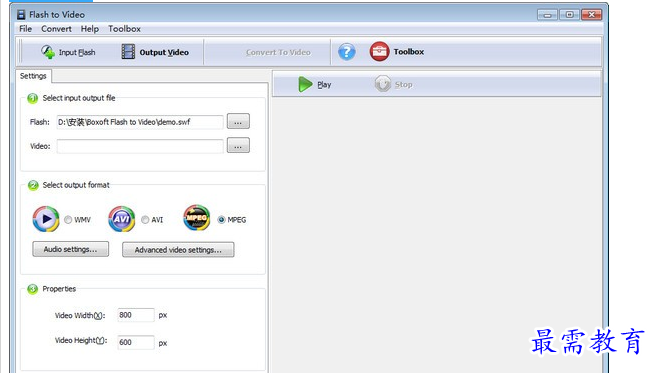Select the MPEG output format radio
Viewport: 653px width, 373px height.
point(222,219)
